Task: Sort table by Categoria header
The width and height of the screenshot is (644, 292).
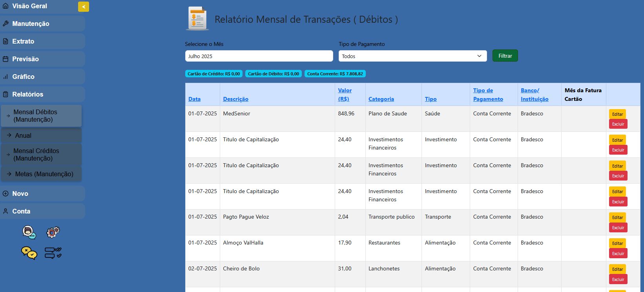Action: [381, 99]
